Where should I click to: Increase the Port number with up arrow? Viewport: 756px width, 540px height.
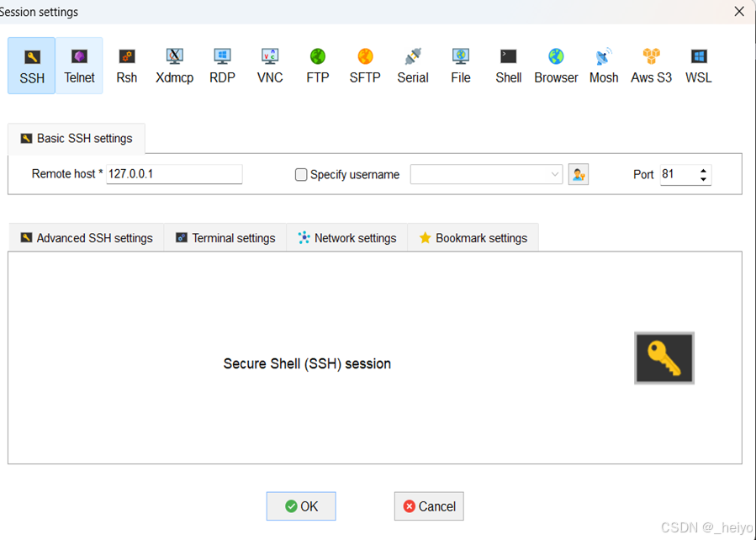point(704,170)
